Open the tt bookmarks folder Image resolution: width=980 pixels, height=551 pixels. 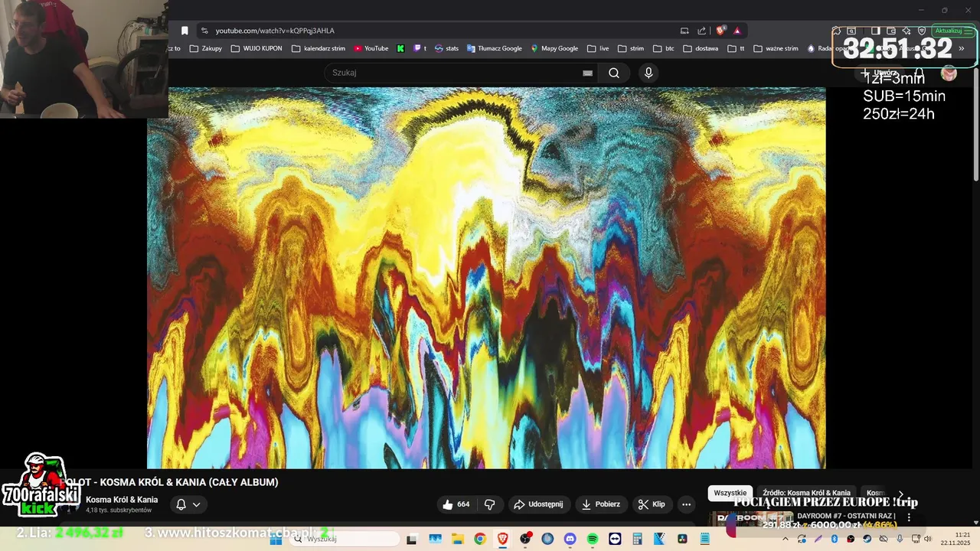tap(737, 48)
